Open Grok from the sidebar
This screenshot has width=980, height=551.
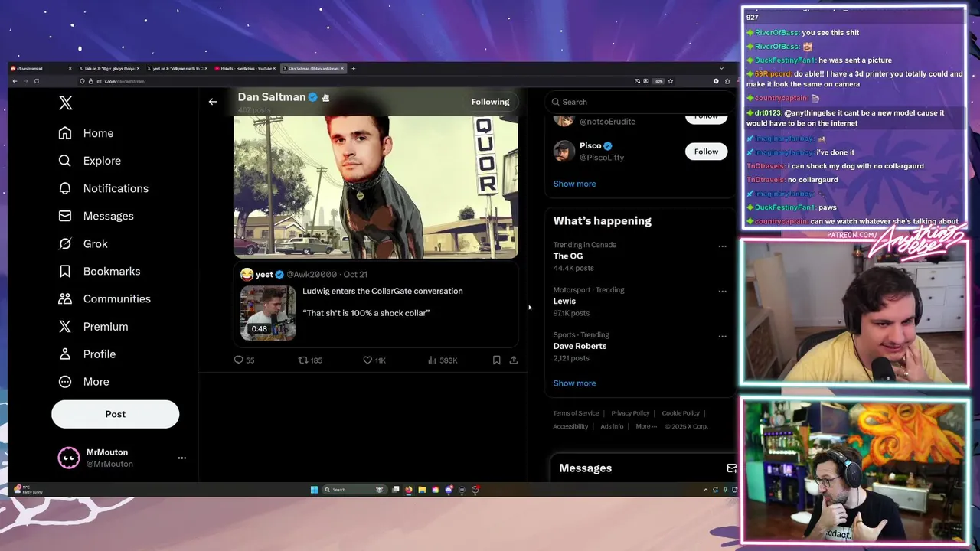pos(83,243)
